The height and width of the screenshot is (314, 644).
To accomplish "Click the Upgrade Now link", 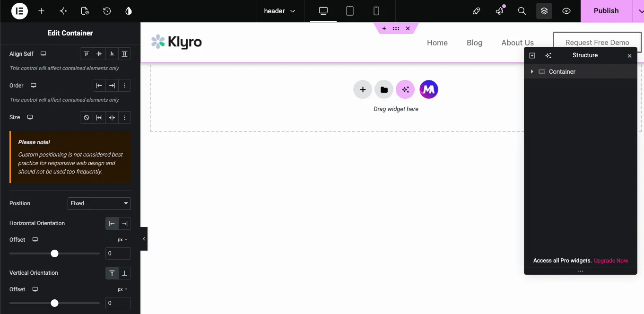I will [611, 261].
